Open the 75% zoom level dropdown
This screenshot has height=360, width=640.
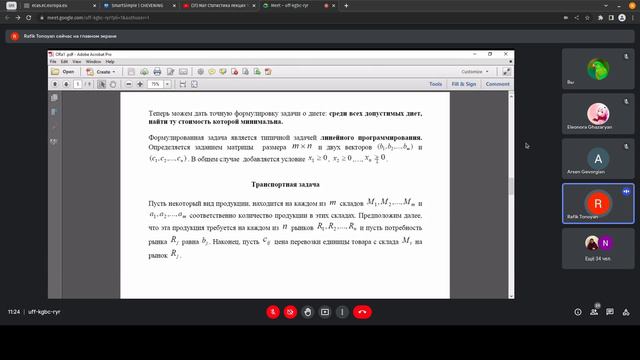click(167, 84)
